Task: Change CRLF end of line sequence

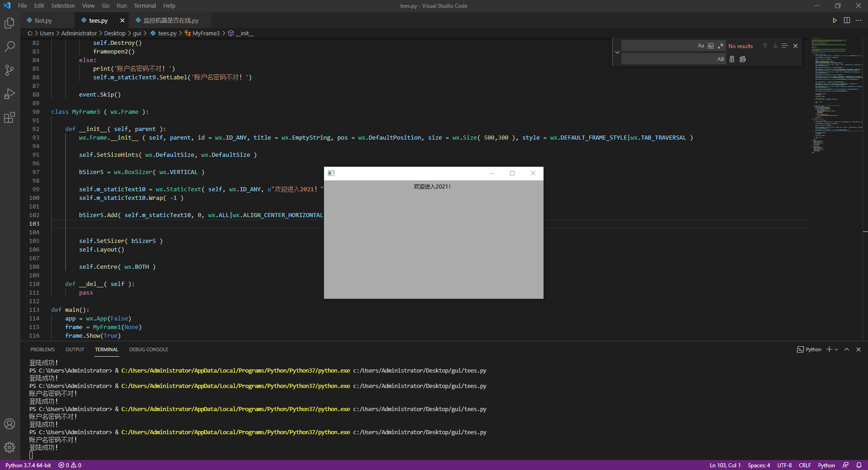Action: pos(805,465)
